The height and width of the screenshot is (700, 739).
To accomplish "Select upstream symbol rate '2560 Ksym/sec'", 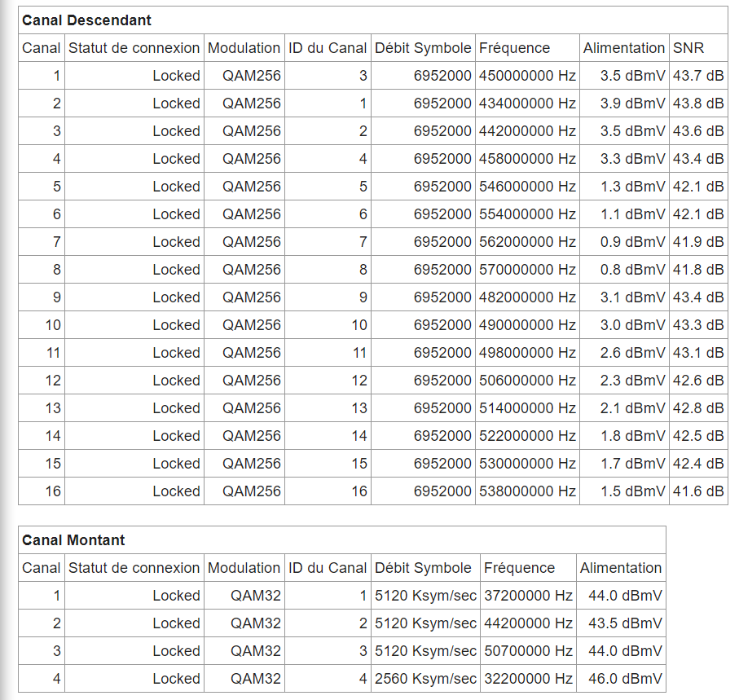I will tap(425, 679).
